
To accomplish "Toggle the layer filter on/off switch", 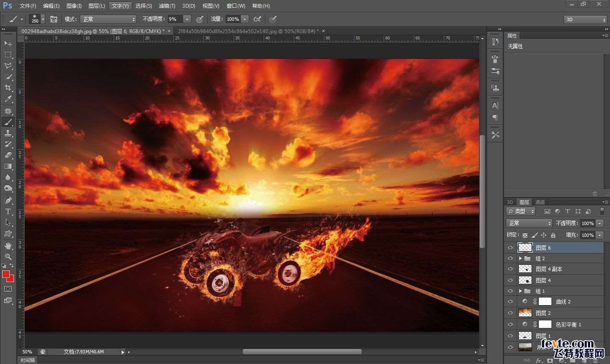I will (602, 211).
